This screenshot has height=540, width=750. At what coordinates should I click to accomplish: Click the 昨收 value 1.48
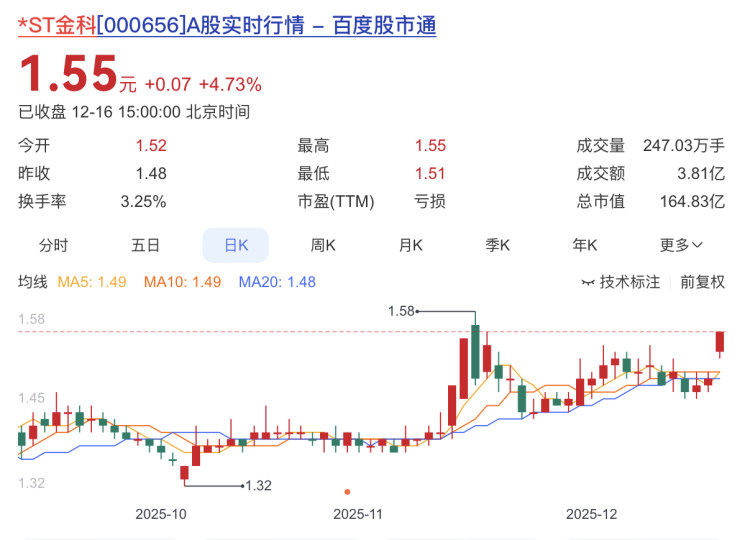tap(151, 173)
